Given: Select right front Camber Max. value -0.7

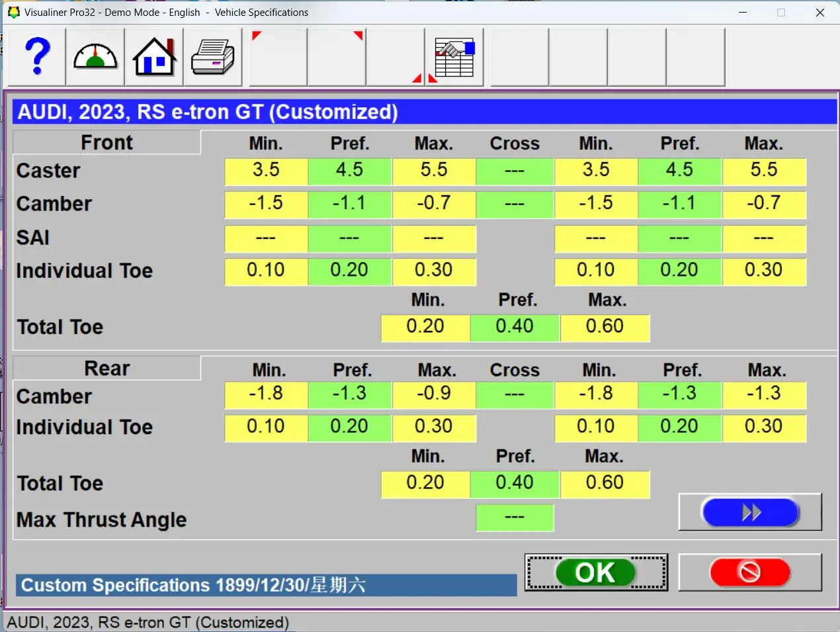Looking at the screenshot, I should pos(764,204).
